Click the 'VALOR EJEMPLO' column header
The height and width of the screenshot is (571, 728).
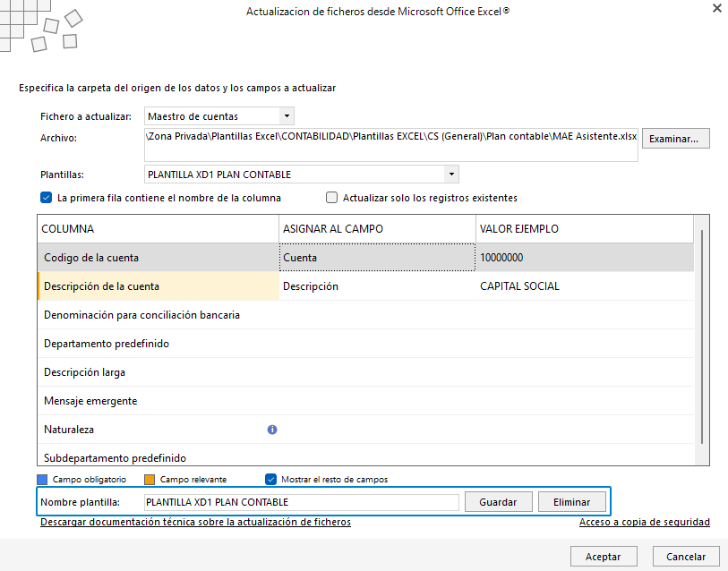(x=585, y=229)
